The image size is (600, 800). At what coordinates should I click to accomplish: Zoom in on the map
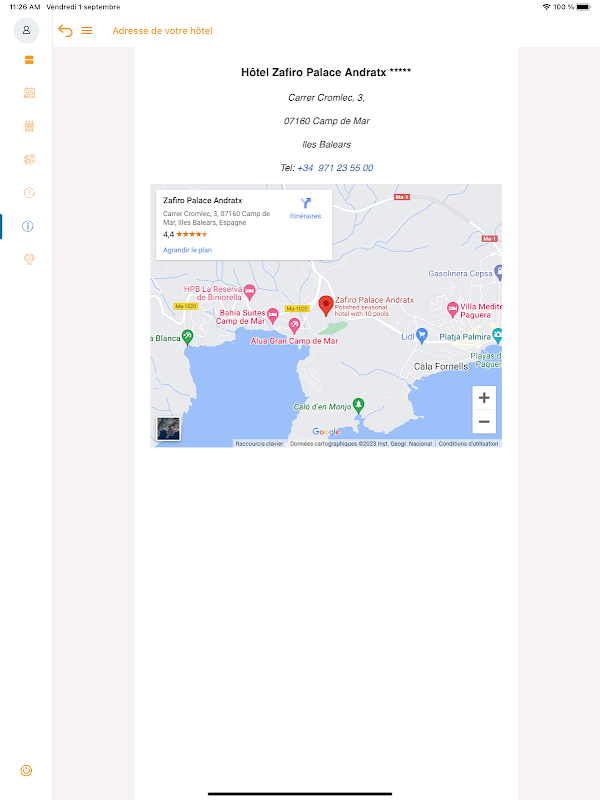point(484,398)
